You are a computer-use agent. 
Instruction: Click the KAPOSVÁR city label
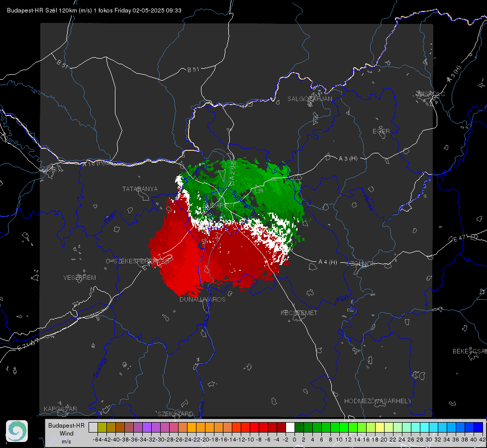[x=60, y=409]
